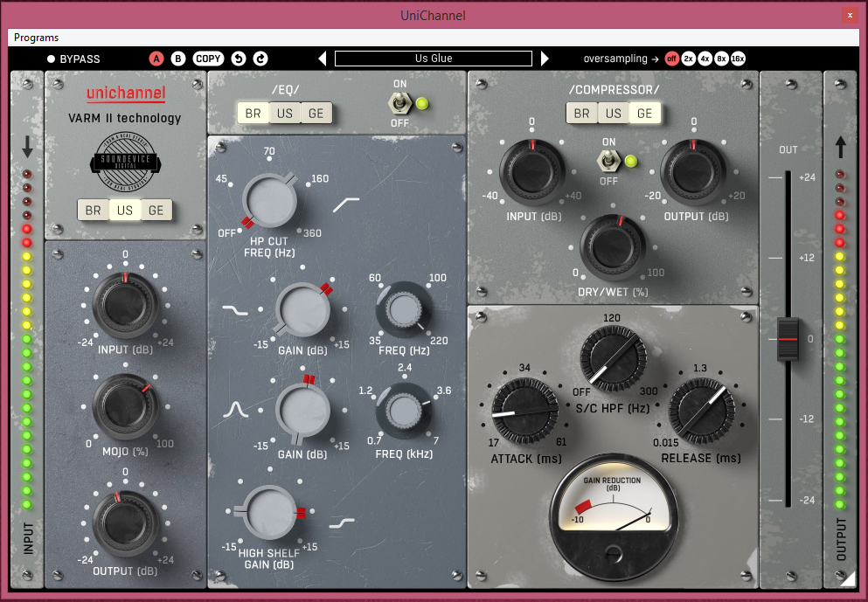Set oversampling to 4x

point(705,59)
